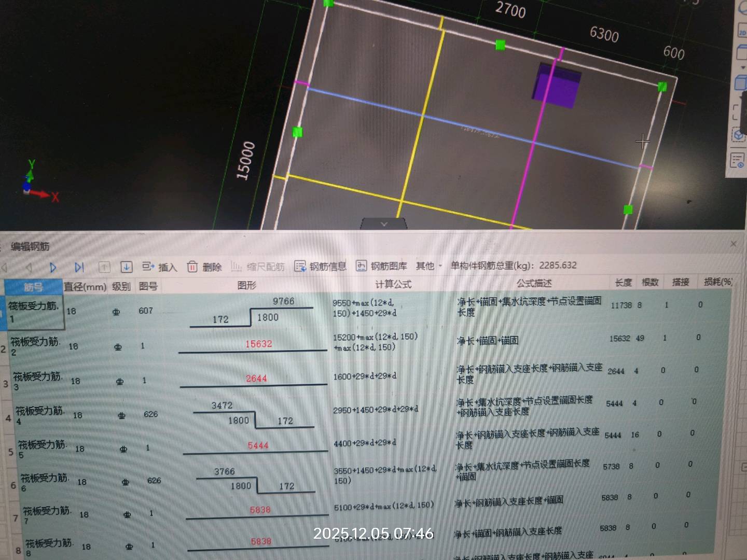Click length cell 11738 in row 1
The width and height of the screenshot is (747, 560).
(621, 305)
